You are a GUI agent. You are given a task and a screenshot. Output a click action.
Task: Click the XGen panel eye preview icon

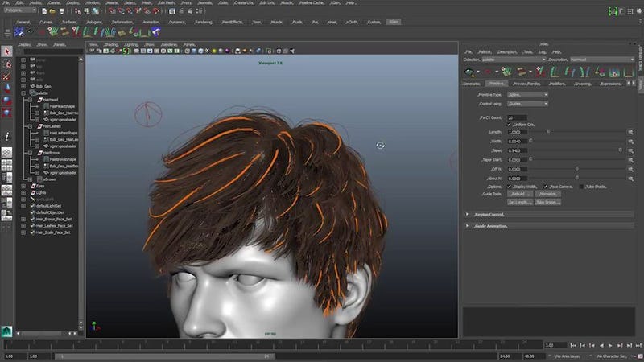(469, 72)
